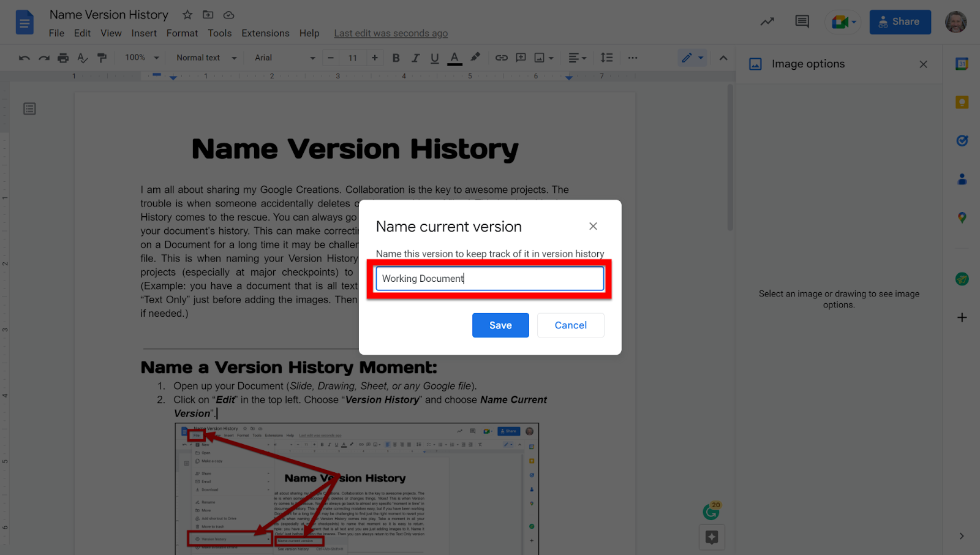Screen dimensions: 980x555
Task: Open Google Keep side panel
Action: pyautogui.click(x=962, y=102)
